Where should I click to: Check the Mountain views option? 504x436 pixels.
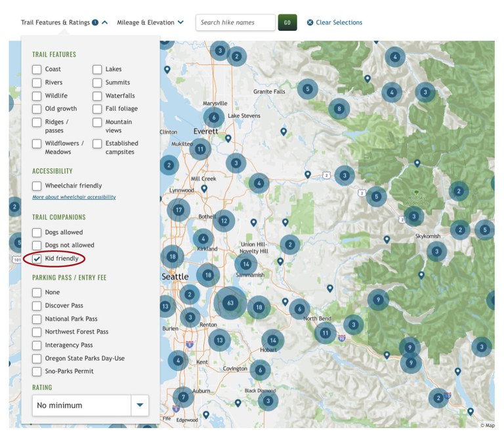[97, 123]
